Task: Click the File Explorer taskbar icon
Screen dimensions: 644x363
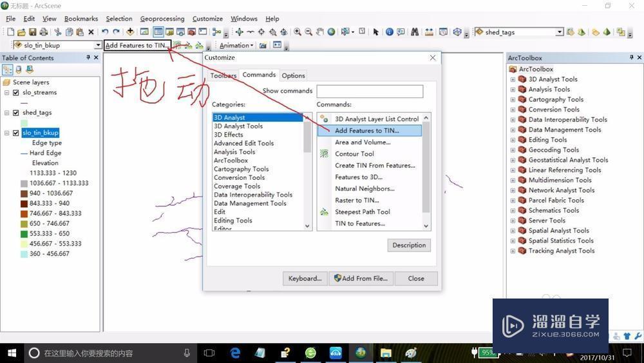Action: click(x=386, y=353)
